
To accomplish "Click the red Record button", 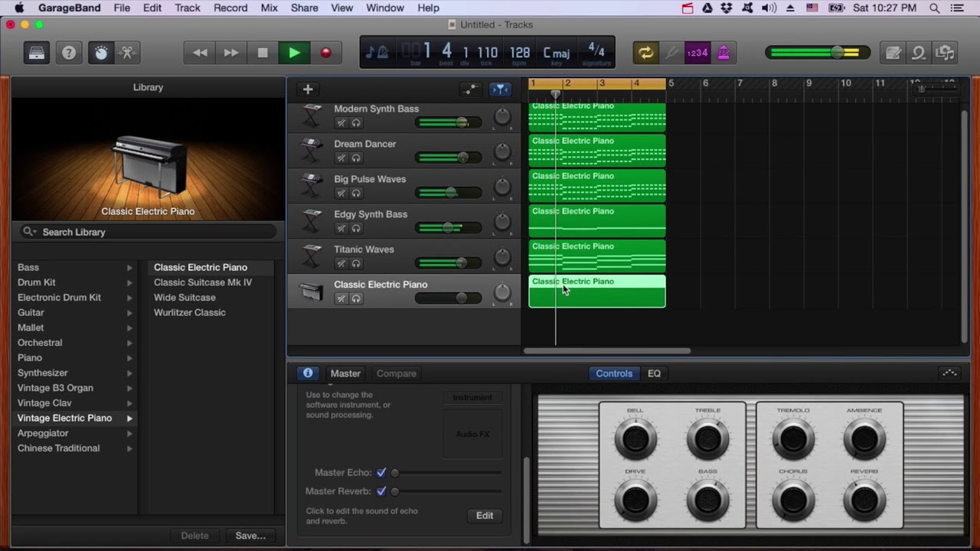I will pyautogui.click(x=325, y=53).
